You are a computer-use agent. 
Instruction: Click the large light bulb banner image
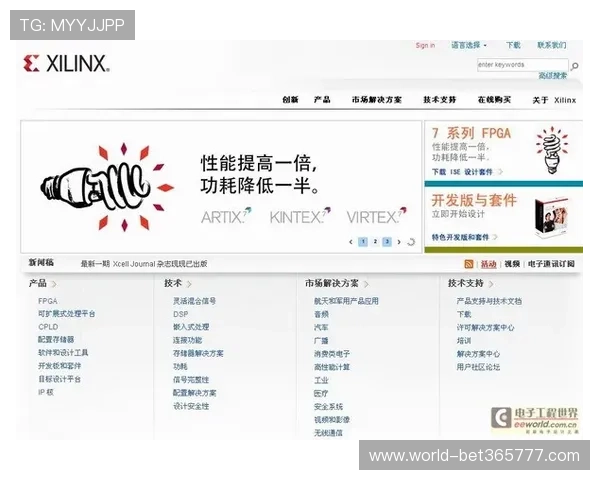107,187
